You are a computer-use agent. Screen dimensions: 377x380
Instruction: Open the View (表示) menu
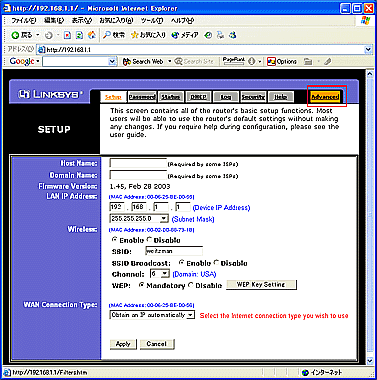(x=82, y=21)
